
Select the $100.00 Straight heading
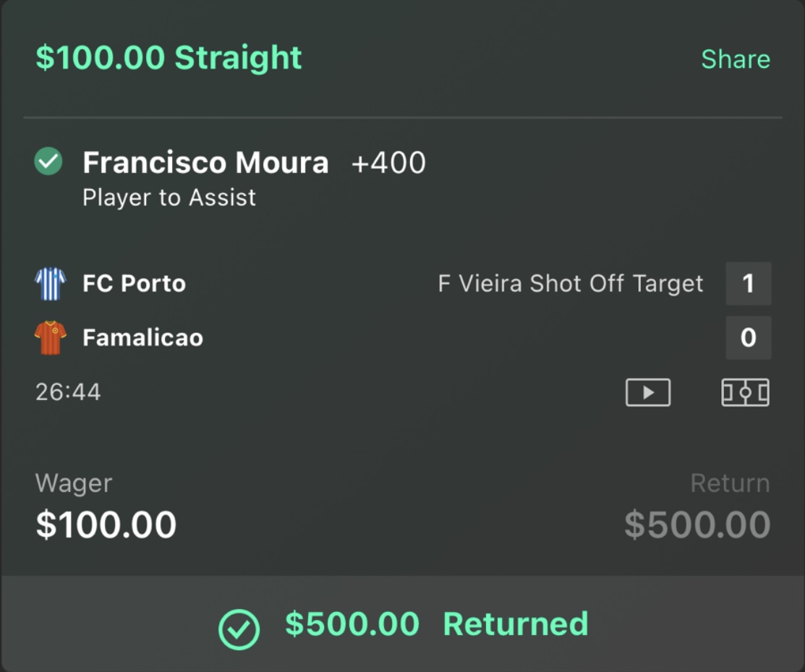click(x=169, y=58)
